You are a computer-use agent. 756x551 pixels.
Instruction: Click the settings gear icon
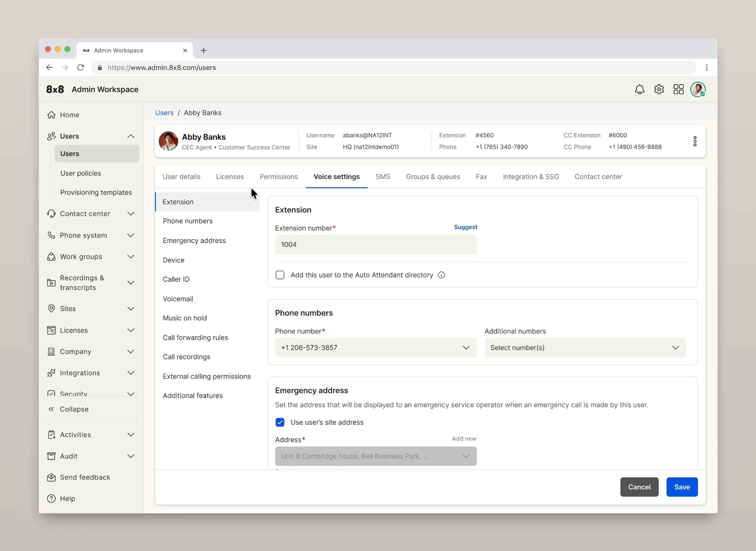[x=659, y=90]
